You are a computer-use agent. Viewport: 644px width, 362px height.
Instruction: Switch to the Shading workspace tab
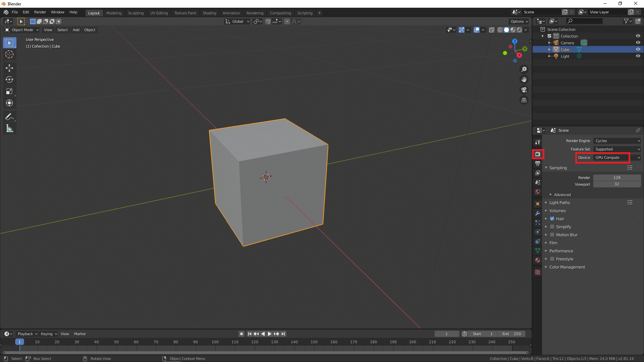209,13
